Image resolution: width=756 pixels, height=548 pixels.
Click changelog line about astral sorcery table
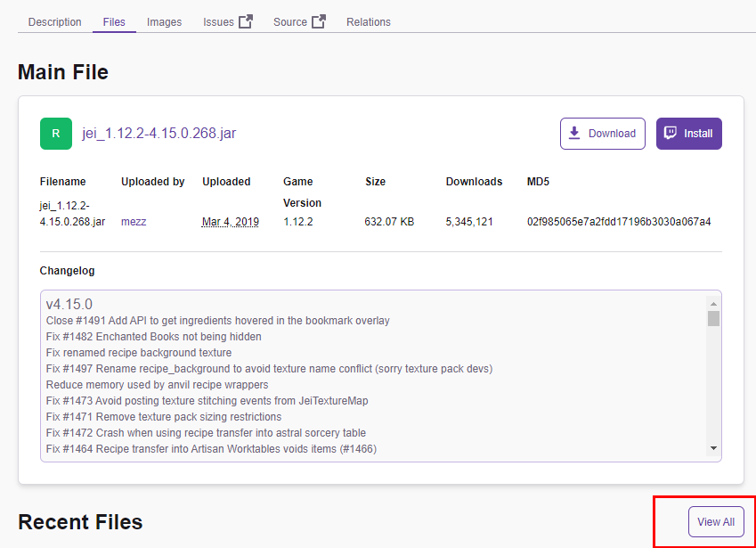point(206,433)
